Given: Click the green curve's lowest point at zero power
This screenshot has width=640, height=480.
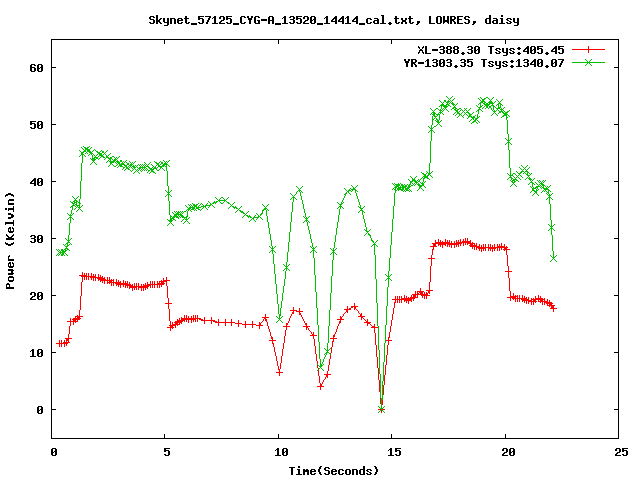Looking at the screenshot, I should pos(381,409).
